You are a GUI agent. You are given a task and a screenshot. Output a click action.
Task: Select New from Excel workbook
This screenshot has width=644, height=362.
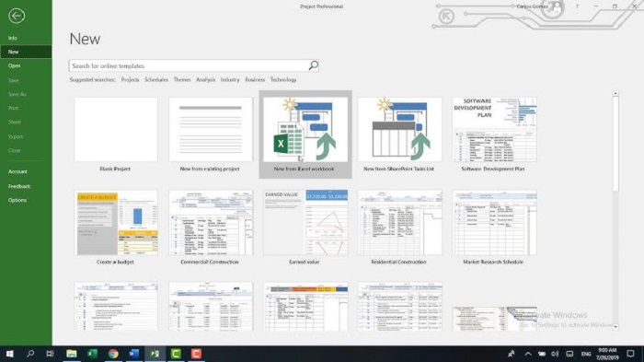click(x=305, y=134)
